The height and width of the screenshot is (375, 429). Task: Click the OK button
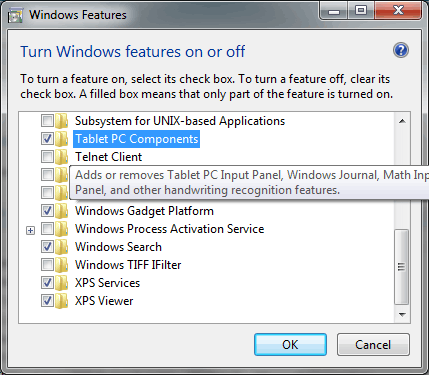click(x=290, y=345)
